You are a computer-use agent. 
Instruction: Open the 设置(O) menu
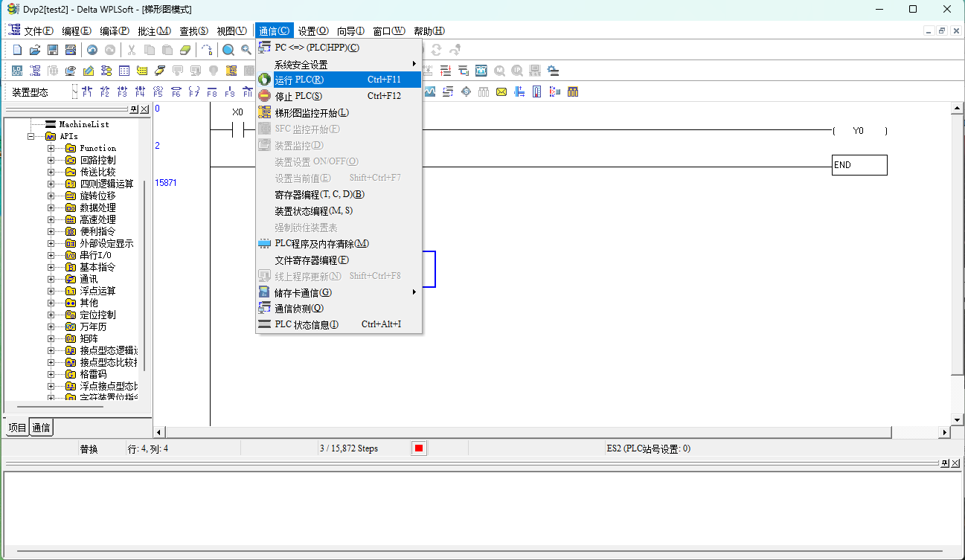313,31
